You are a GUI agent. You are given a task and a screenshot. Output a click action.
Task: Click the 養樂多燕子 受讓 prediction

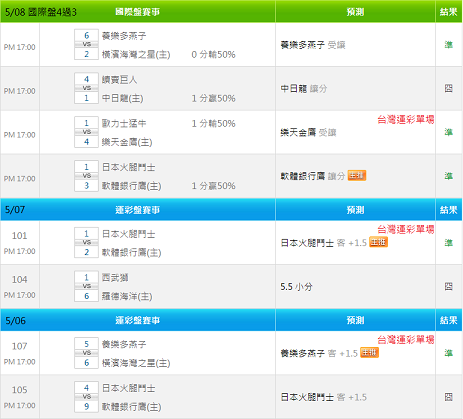tap(313, 45)
